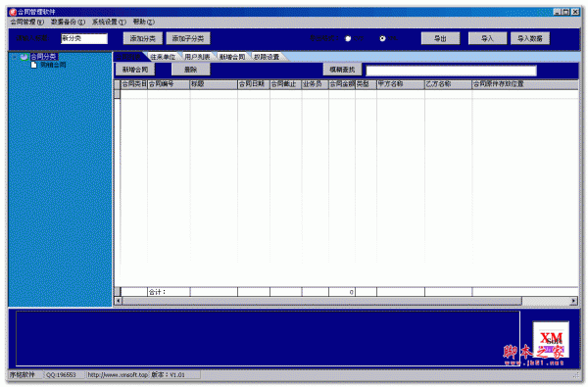Viewport: 588px width, 387px height.
Task: Click the title input containing 新分类
Action: pos(84,38)
